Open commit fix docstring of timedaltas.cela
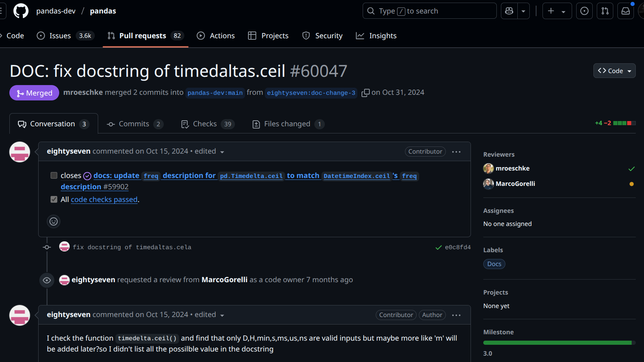644x362 pixels. [132, 247]
